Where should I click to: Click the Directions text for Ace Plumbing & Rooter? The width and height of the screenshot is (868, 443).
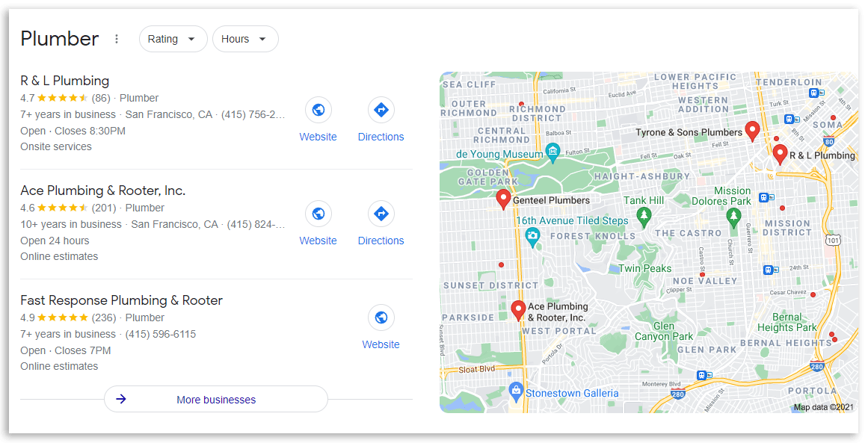pyautogui.click(x=381, y=241)
